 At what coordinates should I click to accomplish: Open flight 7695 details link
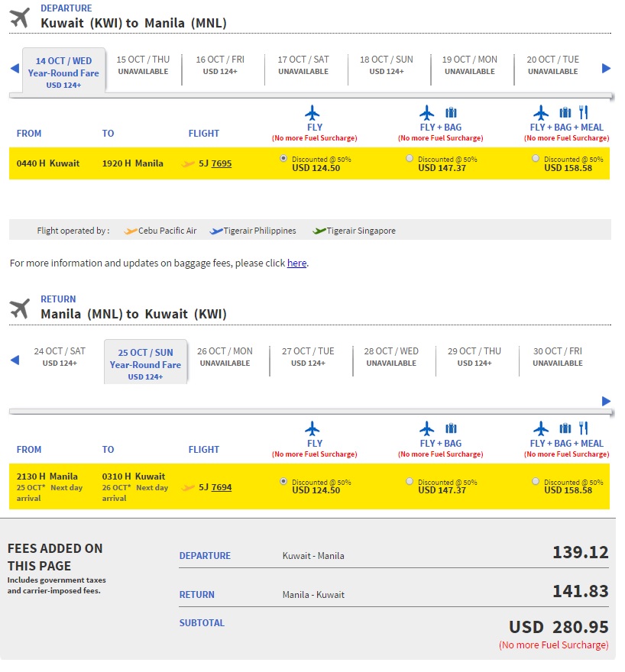click(x=221, y=163)
